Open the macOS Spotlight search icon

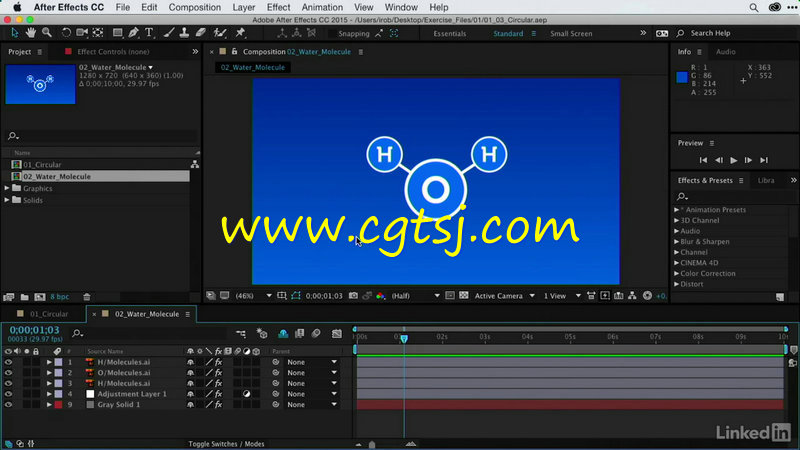754,7
